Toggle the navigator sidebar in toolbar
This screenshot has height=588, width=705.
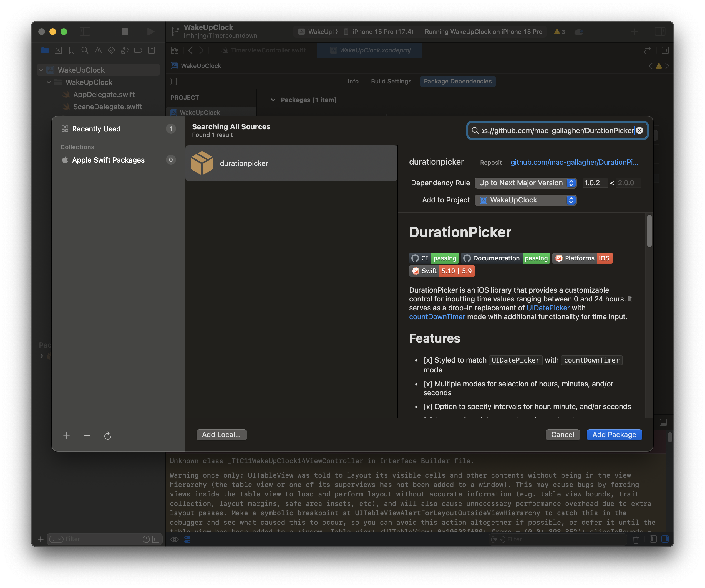(85, 32)
